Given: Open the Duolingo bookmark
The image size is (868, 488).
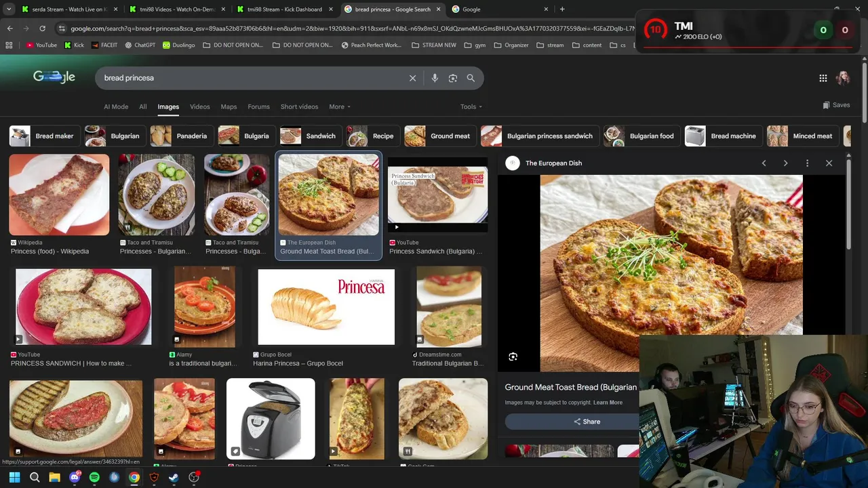Looking at the screenshot, I should click(x=178, y=45).
